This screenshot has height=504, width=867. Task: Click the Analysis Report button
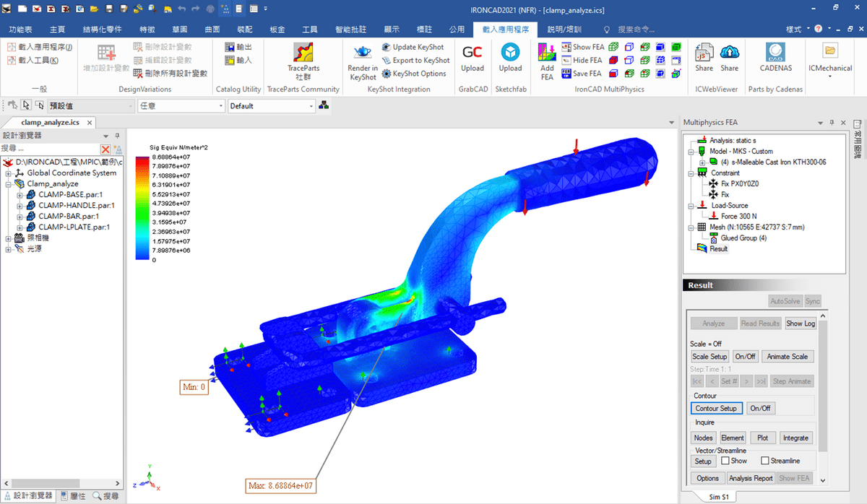pos(751,477)
